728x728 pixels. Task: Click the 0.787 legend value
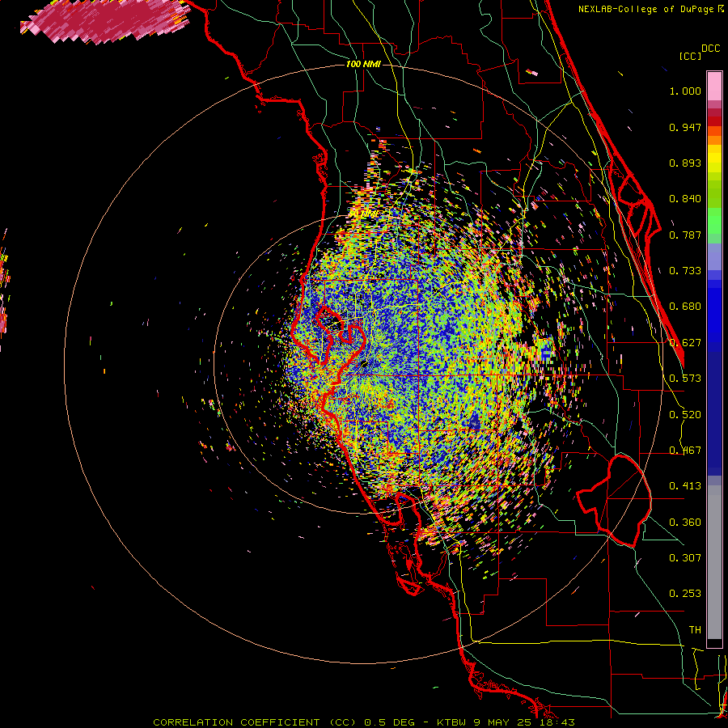click(x=685, y=235)
